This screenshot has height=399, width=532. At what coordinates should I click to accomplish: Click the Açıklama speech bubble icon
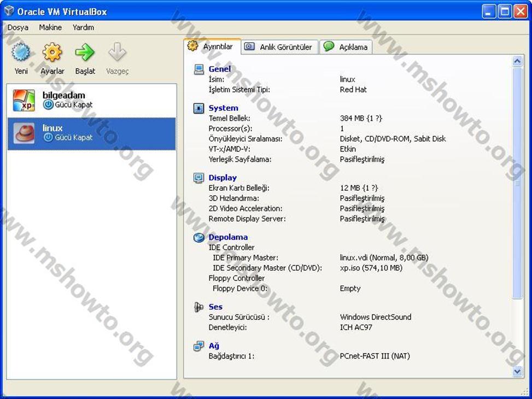tap(329, 46)
